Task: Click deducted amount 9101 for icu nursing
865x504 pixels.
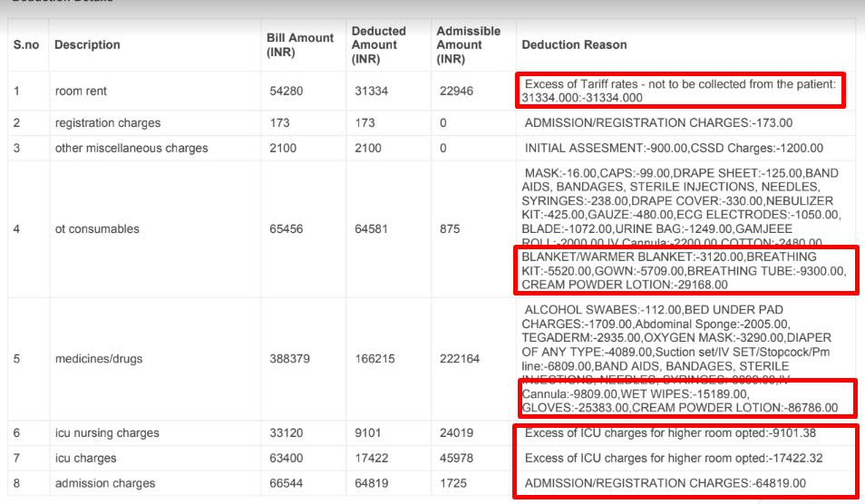Action: tap(368, 433)
